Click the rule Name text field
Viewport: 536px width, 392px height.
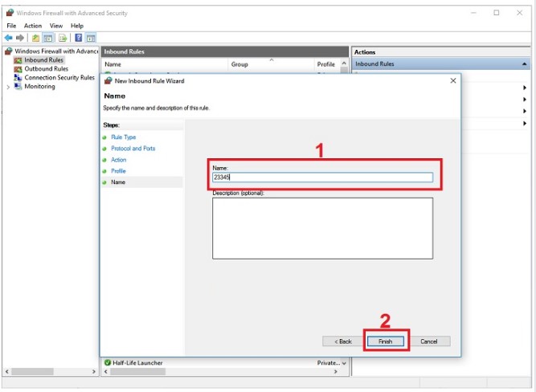coord(322,178)
